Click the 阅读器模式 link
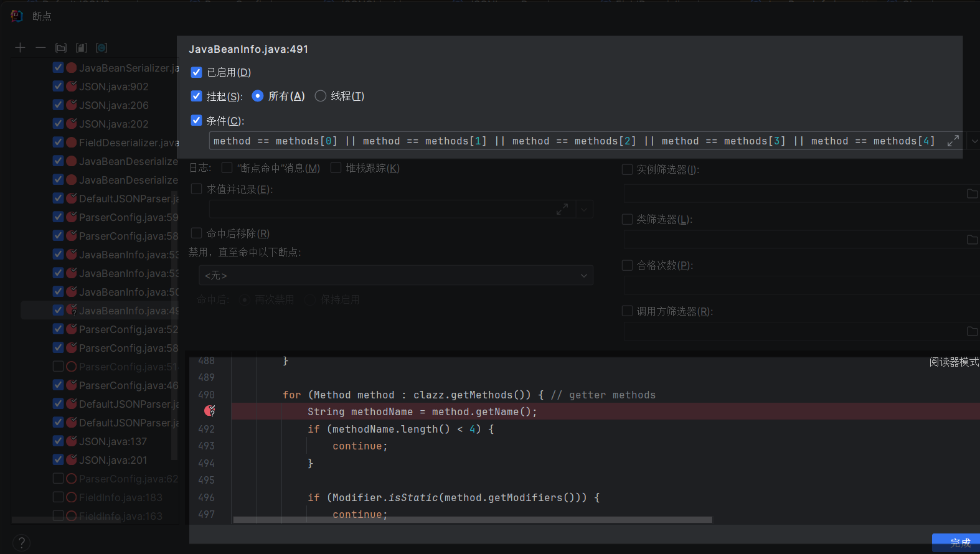 (954, 362)
